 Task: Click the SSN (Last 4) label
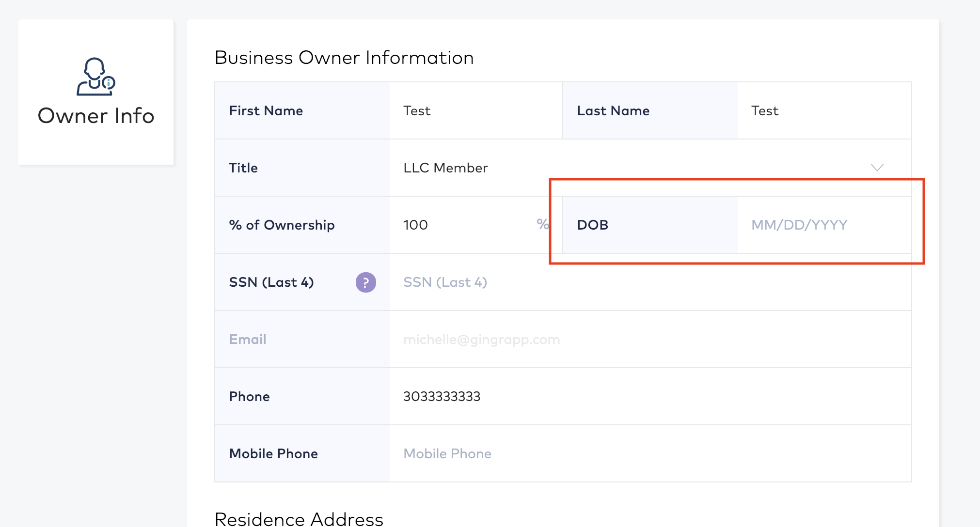tap(271, 282)
